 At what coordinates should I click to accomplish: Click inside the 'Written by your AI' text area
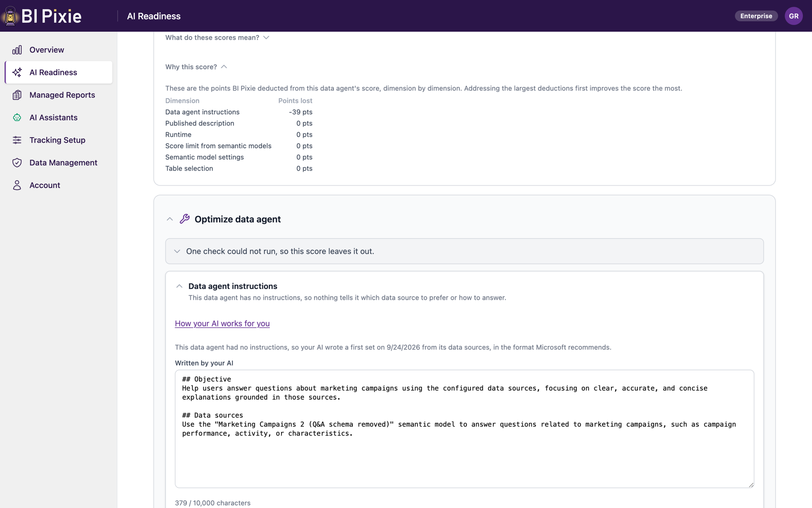coord(464,429)
